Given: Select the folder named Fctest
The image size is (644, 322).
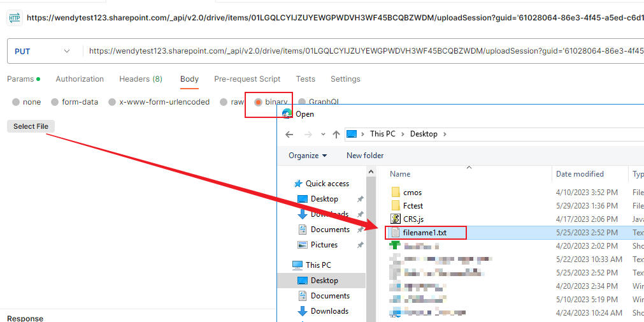Looking at the screenshot, I should click(x=413, y=205).
